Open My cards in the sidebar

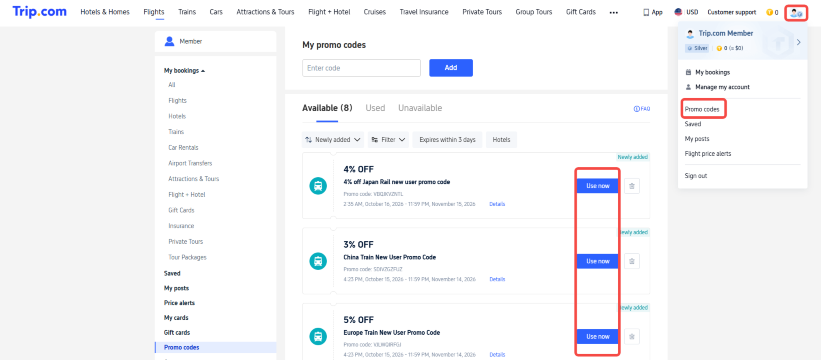[x=176, y=318]
